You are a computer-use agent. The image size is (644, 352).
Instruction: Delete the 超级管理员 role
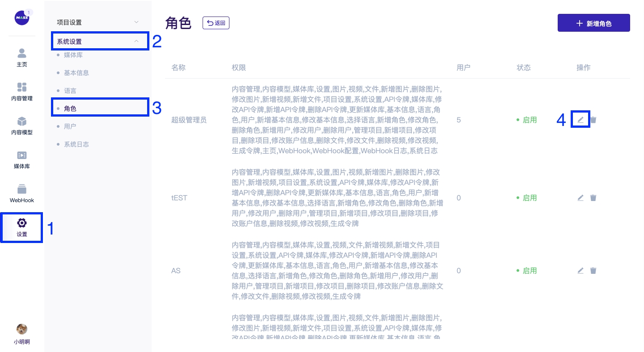pyautogui.click(x=593, y=120)
